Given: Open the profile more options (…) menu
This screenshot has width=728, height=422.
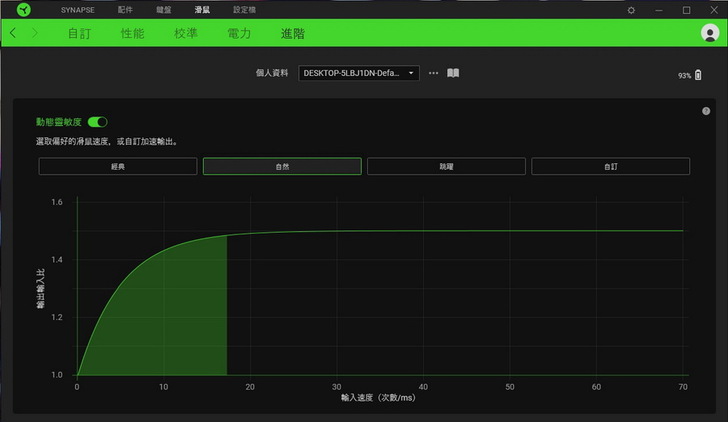Looking at the screenshot, I should pos(433,73).
